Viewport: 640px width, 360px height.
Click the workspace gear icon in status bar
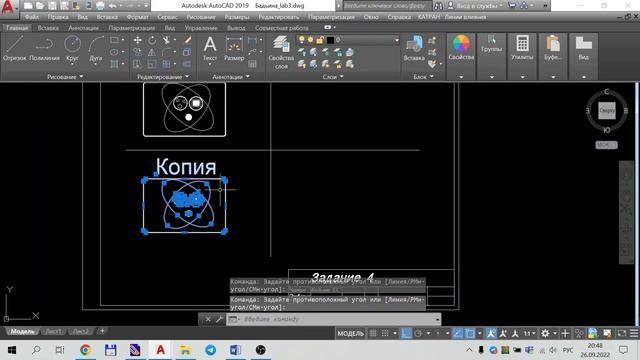[x=545, y=333]
